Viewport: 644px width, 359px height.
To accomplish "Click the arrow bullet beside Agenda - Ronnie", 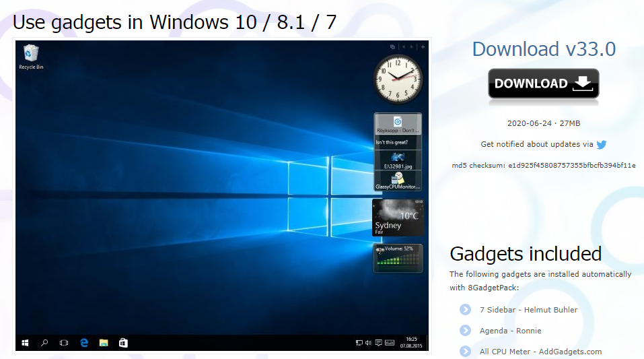I will 466,330.
